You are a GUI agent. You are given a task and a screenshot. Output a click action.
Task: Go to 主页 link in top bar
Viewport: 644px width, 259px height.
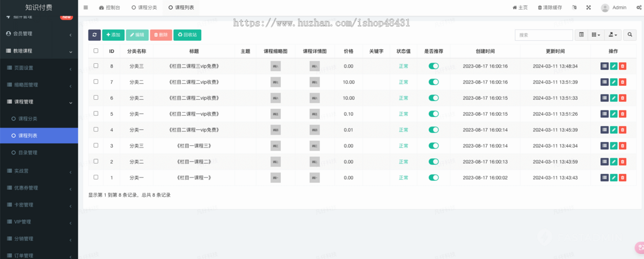click(520, 8)
